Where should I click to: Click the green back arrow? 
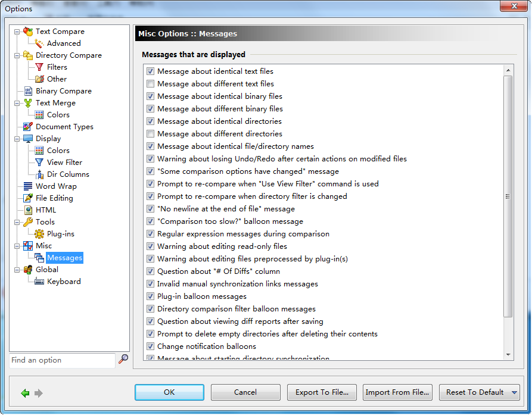coord(25,393)
